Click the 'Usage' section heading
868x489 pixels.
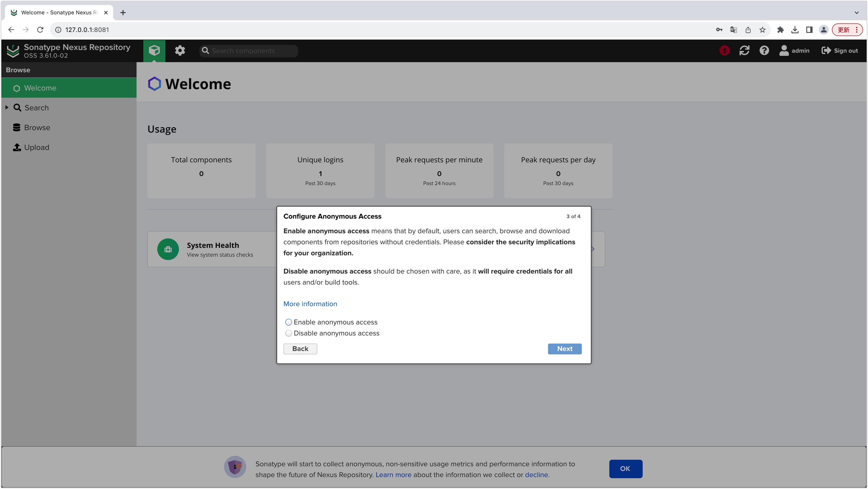tap(162, 129)
